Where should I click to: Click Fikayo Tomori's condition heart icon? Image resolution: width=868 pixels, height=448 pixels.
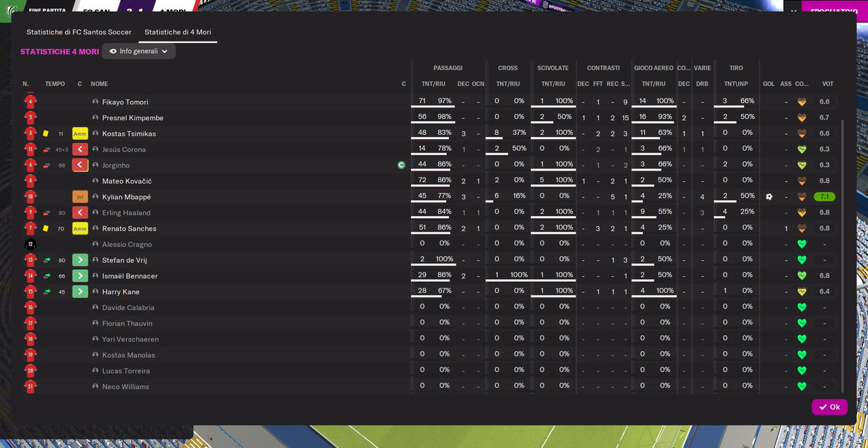pos(802,102)
